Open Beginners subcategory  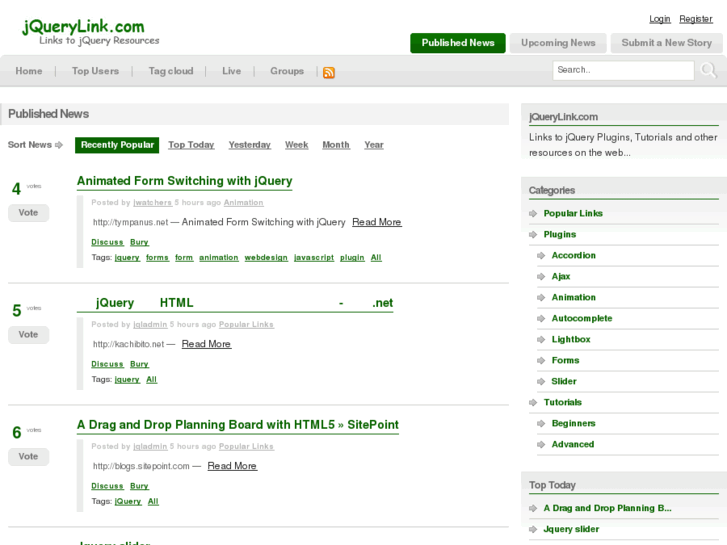tap(574, 423)
